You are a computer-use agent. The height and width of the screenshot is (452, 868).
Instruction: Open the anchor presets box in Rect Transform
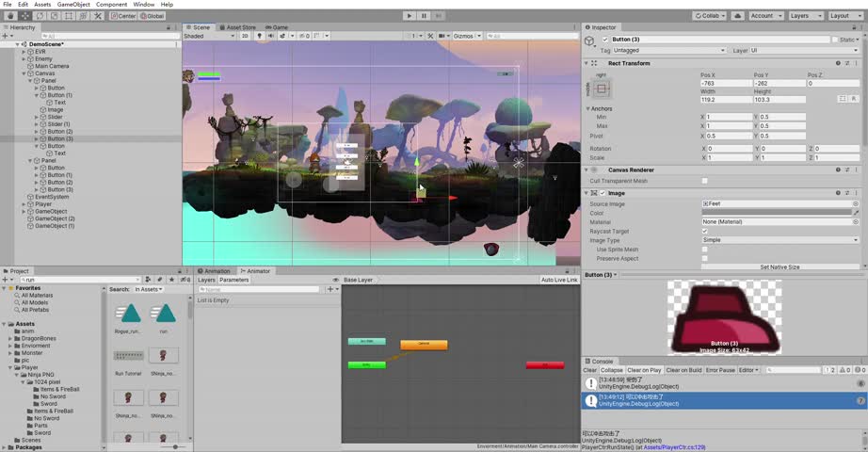tap(602, 89)
